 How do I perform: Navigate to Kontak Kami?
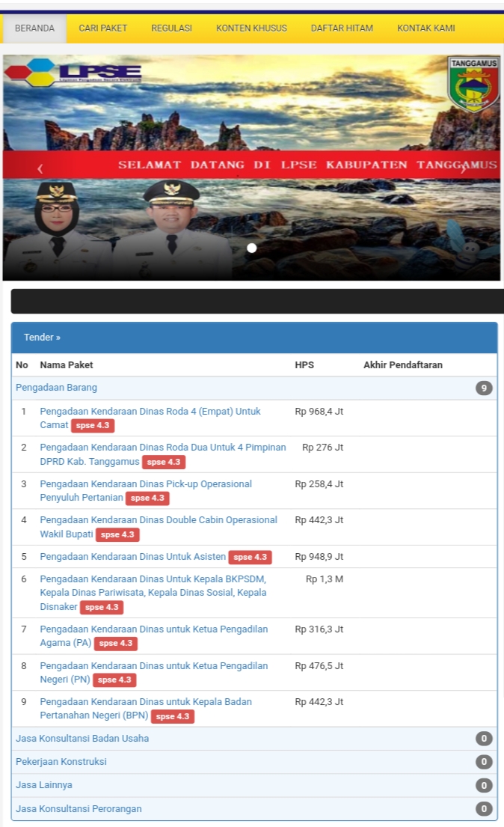[425, 28]
